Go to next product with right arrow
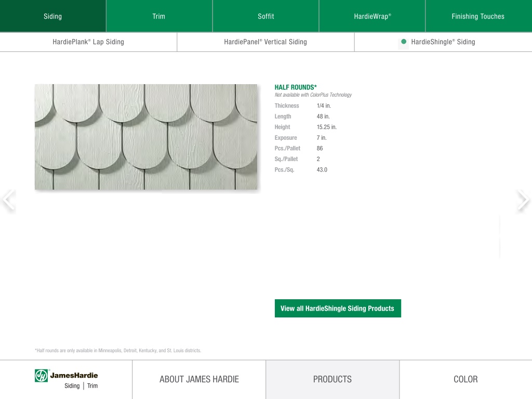The width and height of the screenshot is (532, 399). tap(524, 200)
